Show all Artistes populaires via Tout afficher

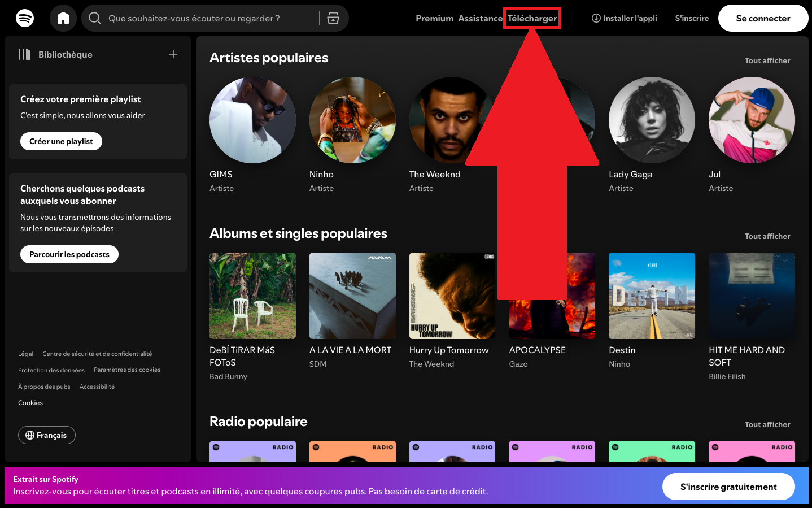coord(767,60)
